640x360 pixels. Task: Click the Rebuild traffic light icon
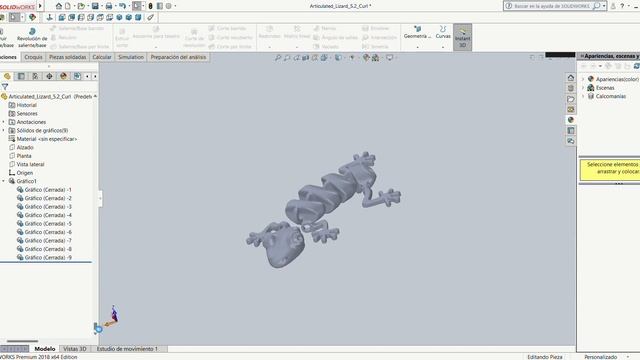pos(150,6)
